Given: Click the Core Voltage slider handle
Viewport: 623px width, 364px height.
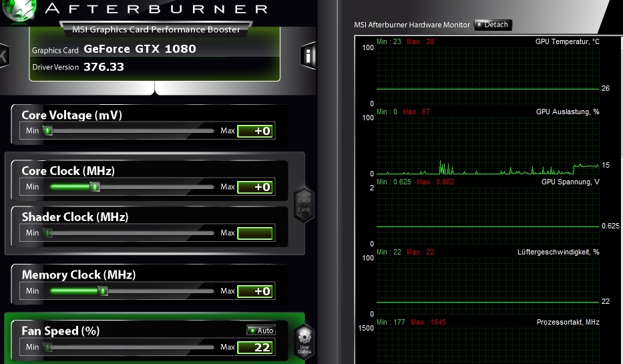Looking at the screenshot, I should [47, 131].
